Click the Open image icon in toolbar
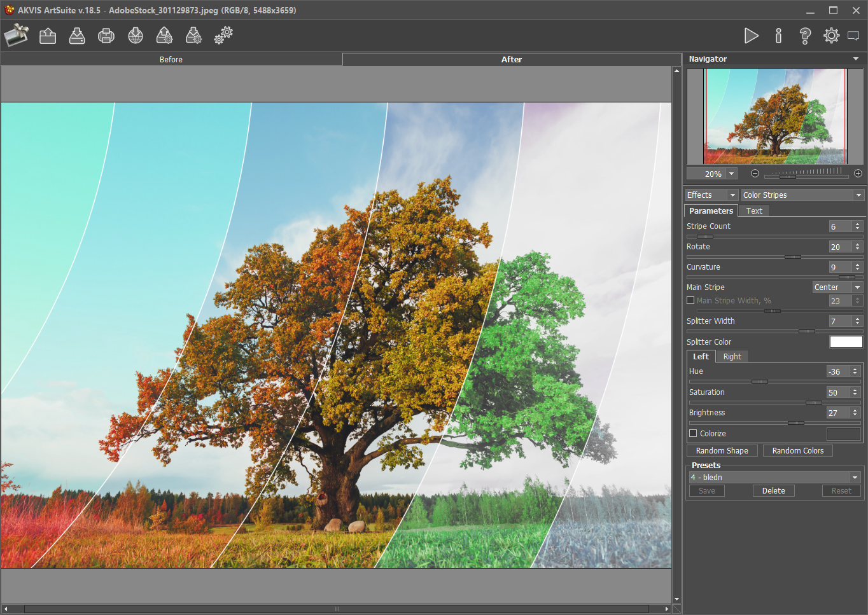This screenshot has width=868, height=615. [x=48, y=36]
